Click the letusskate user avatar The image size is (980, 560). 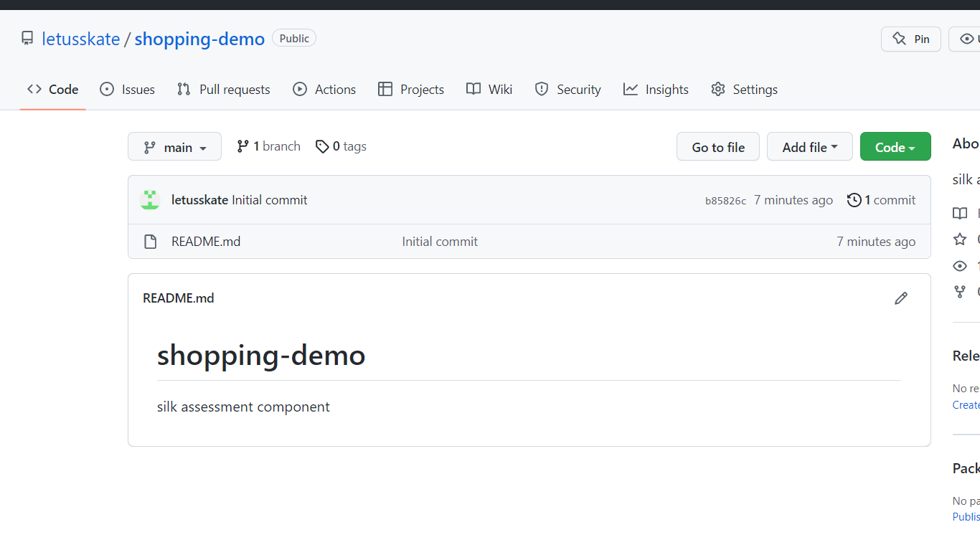click(150, 200)
